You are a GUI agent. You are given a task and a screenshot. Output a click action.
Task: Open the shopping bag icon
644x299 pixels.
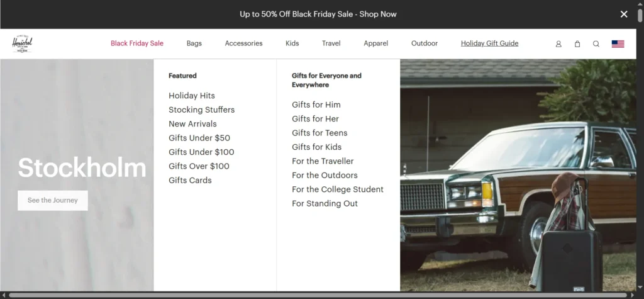577,44
